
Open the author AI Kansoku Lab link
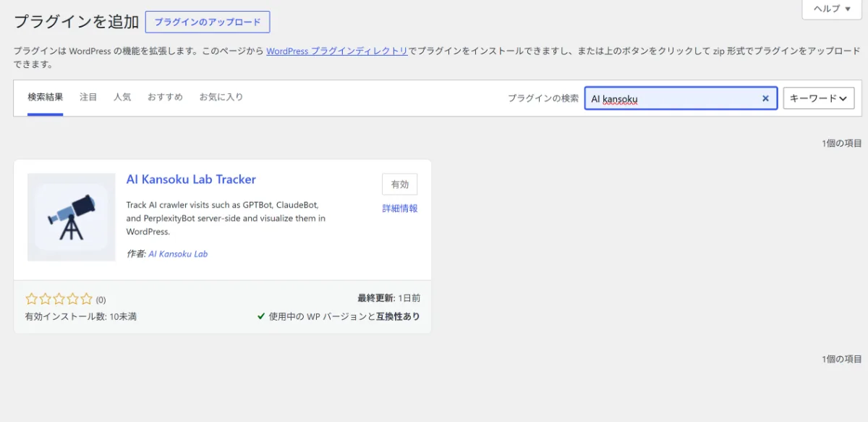pos(178,254)
